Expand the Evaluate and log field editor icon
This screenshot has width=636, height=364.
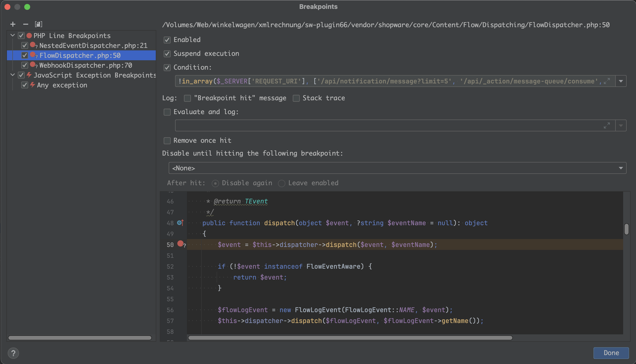(607, 125)
